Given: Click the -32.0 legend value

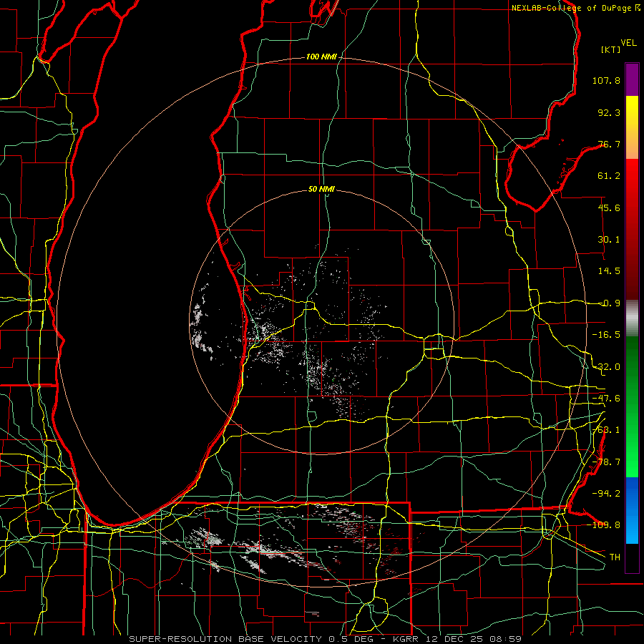Looking at the screenshot, I should tap(606, 367).
